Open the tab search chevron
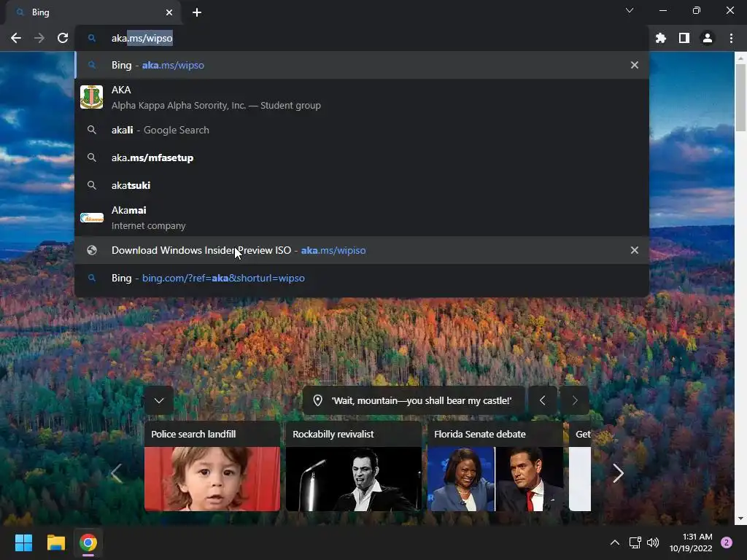 pos(630,10)
